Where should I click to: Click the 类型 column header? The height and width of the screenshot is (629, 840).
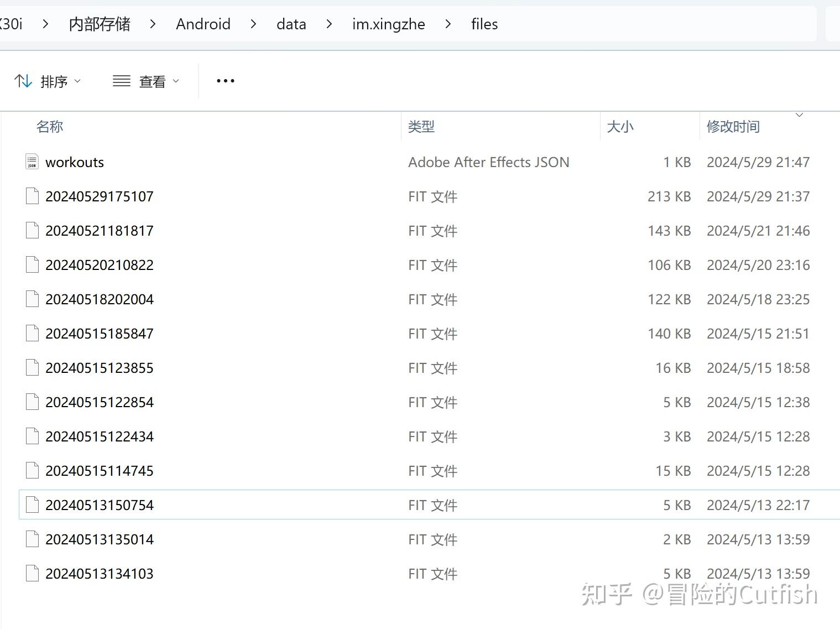[x=421, y=127]
